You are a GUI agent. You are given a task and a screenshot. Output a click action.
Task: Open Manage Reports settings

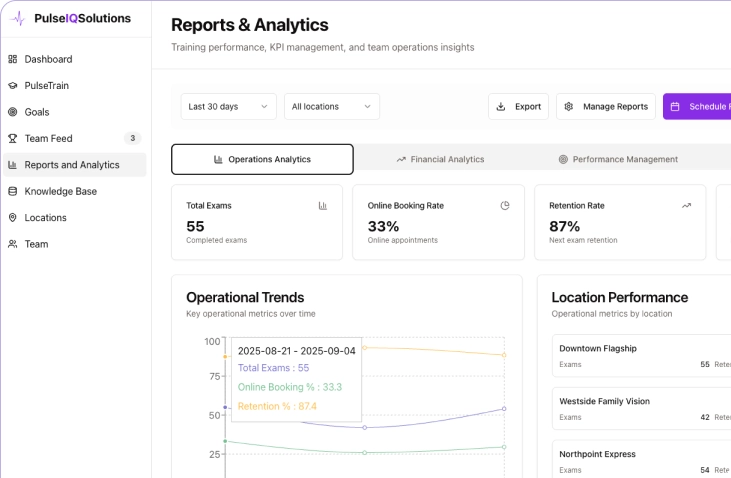pyautogui.click(x=605, y=107)
